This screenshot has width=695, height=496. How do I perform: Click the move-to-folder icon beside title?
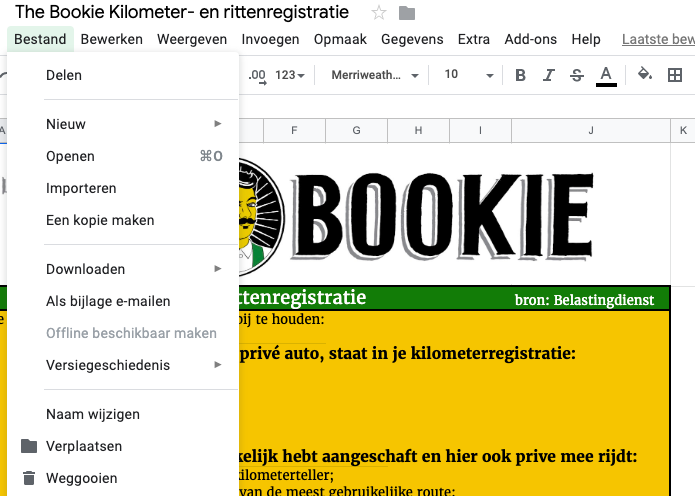tap(406, 13)
